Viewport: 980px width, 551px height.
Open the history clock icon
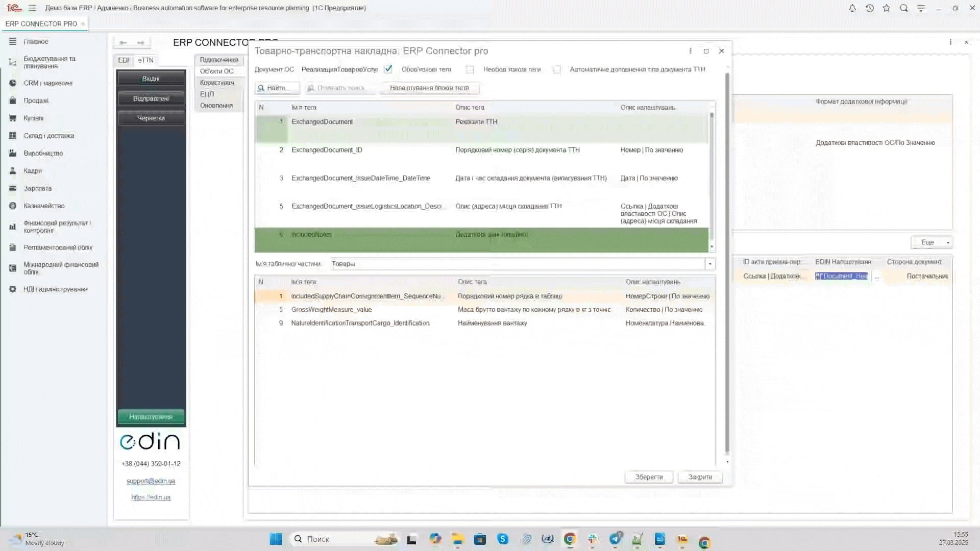tap(870, 8)
